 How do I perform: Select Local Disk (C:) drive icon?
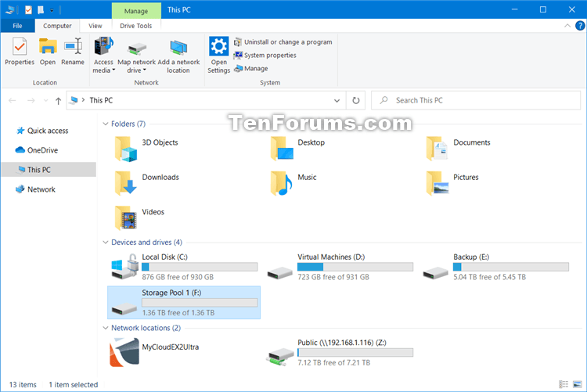(x=124, y=266)
